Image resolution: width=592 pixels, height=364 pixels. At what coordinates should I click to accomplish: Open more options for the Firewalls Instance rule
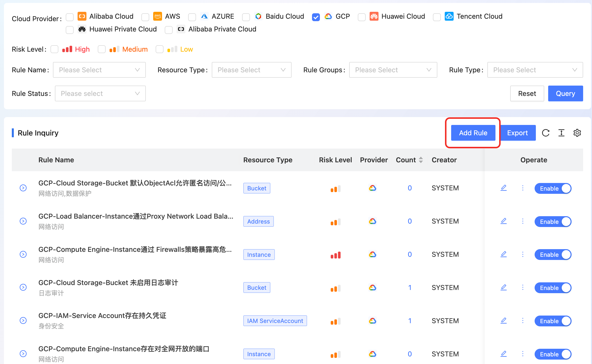523,254
